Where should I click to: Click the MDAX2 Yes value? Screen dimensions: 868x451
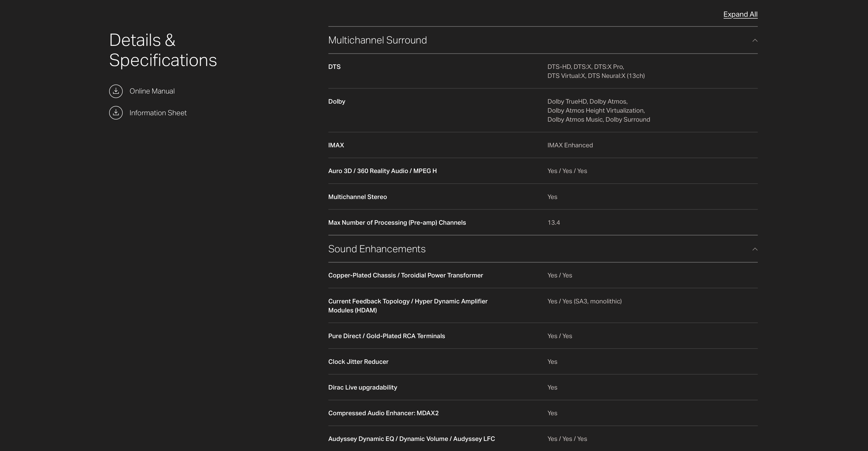[552, 413]
